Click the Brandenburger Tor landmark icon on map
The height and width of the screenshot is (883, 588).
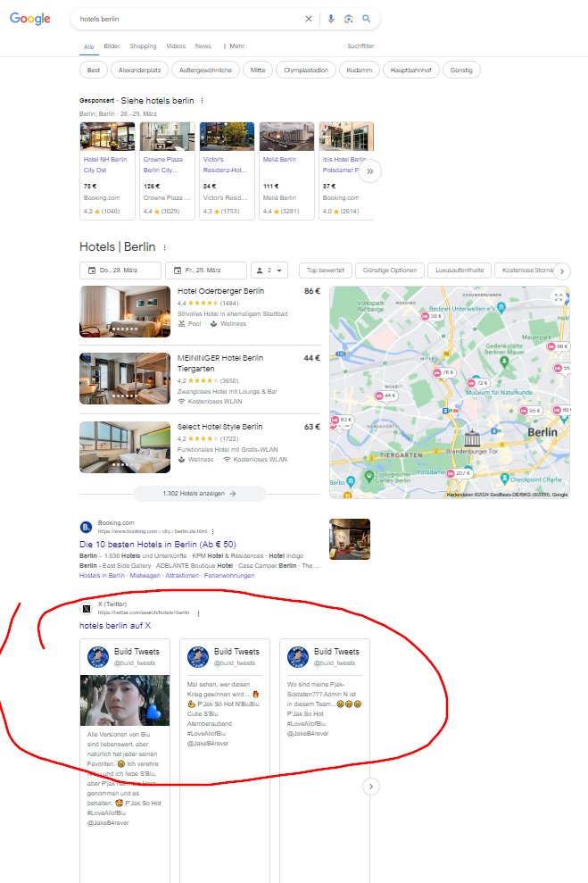[472, 437]
